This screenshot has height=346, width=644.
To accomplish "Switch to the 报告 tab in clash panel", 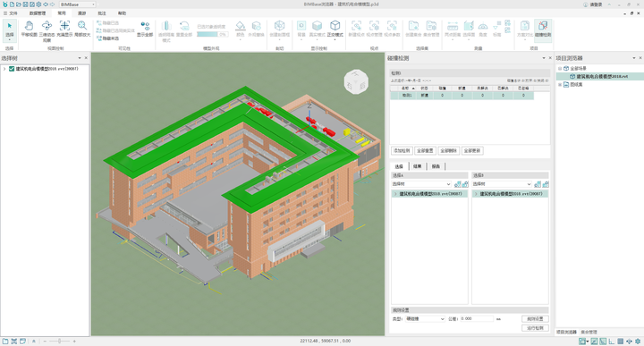I will coord(436,166).
